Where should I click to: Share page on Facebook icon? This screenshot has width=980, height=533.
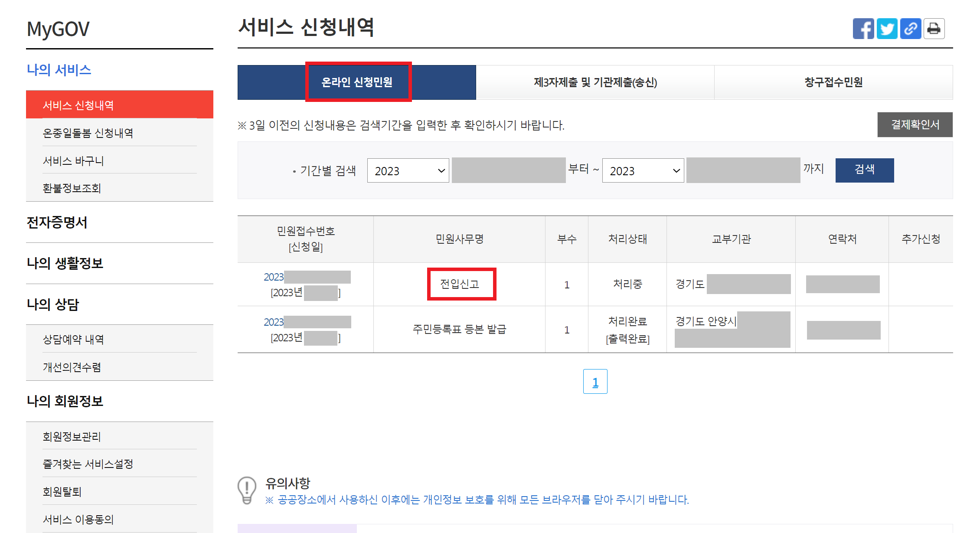(863, 29)
